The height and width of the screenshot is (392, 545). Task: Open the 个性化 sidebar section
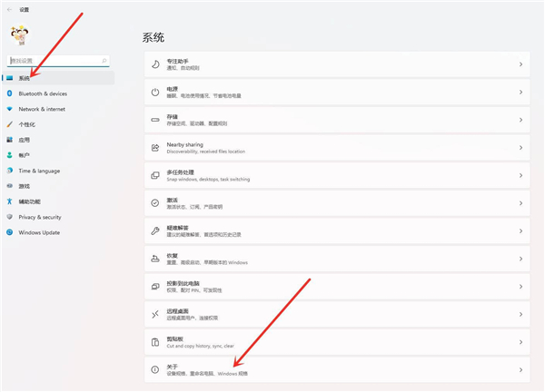27,124
